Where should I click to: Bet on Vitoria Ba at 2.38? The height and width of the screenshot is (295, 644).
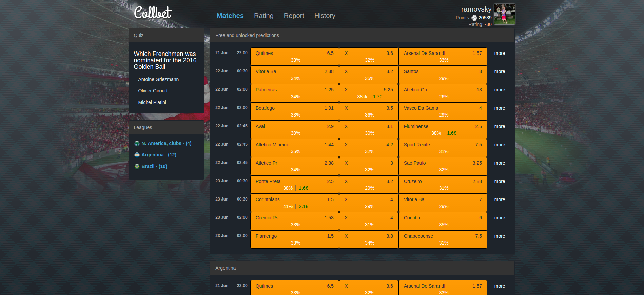click(295, 75)
